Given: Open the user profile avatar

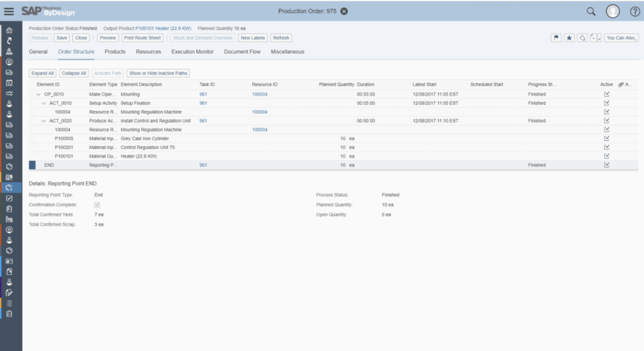Looking at the screenshot, I should [613, 11].
